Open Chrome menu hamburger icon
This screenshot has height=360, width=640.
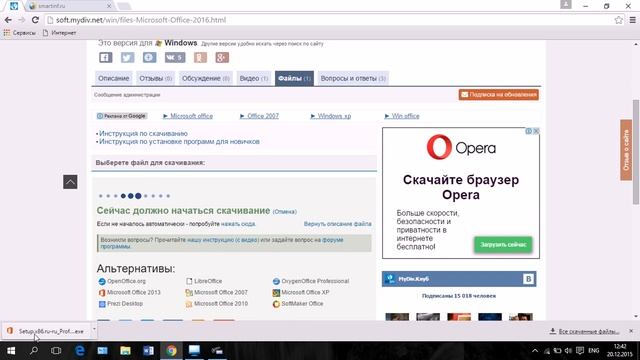(x=633, y=20)
